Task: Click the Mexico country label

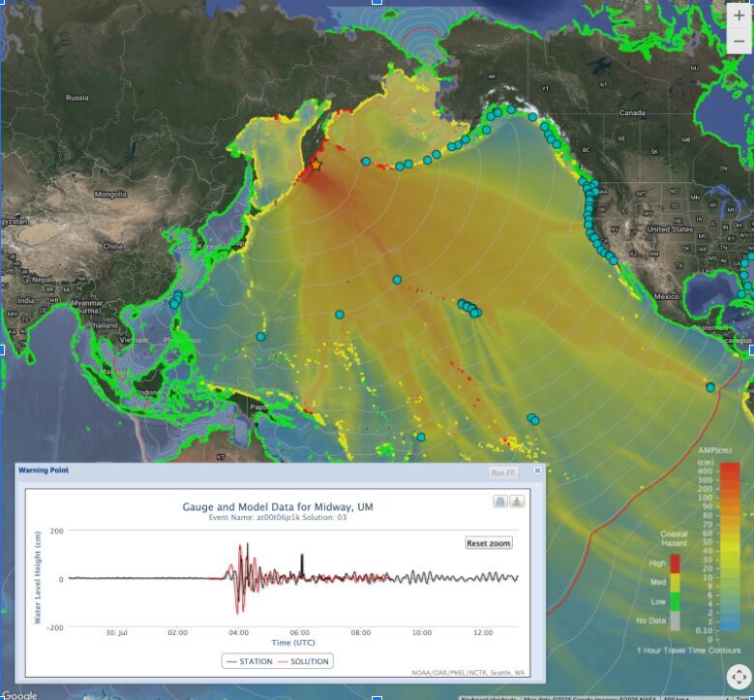Action: [x=666, y=296]
